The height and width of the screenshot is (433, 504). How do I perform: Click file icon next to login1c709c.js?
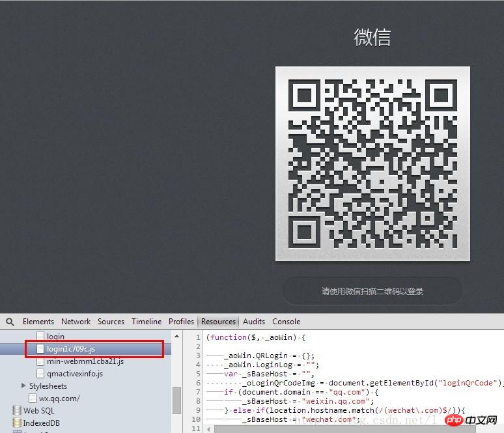40,349
